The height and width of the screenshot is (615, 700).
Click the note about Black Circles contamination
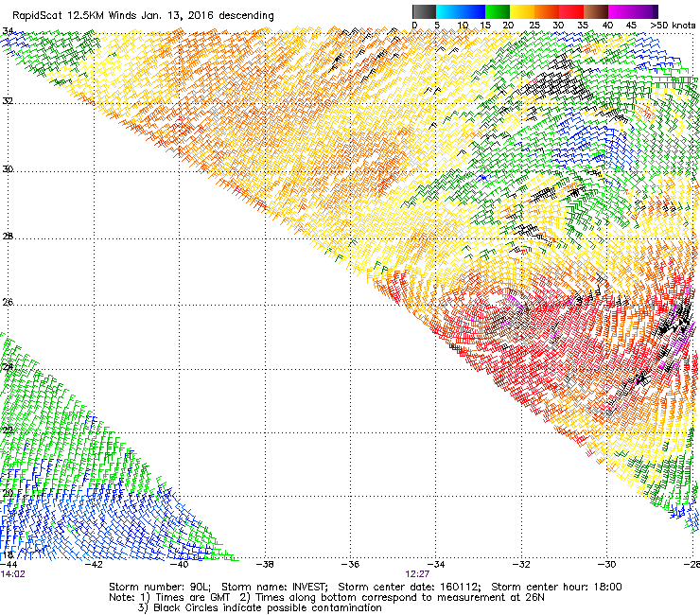260,607
